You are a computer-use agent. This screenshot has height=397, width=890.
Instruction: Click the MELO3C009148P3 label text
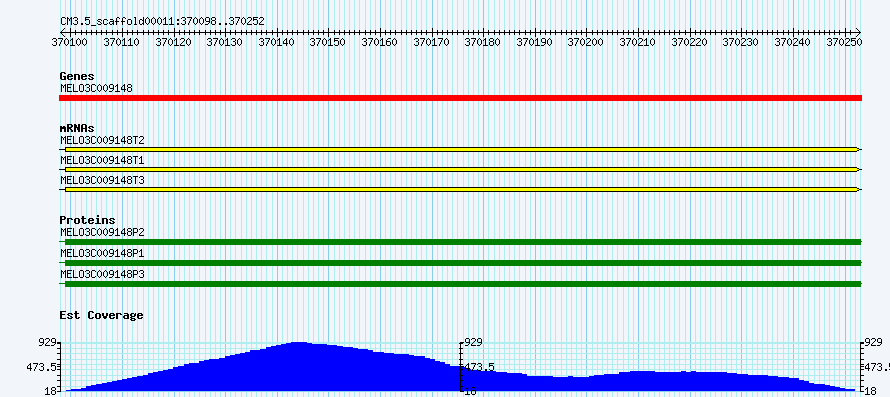[x=102, y=274]
